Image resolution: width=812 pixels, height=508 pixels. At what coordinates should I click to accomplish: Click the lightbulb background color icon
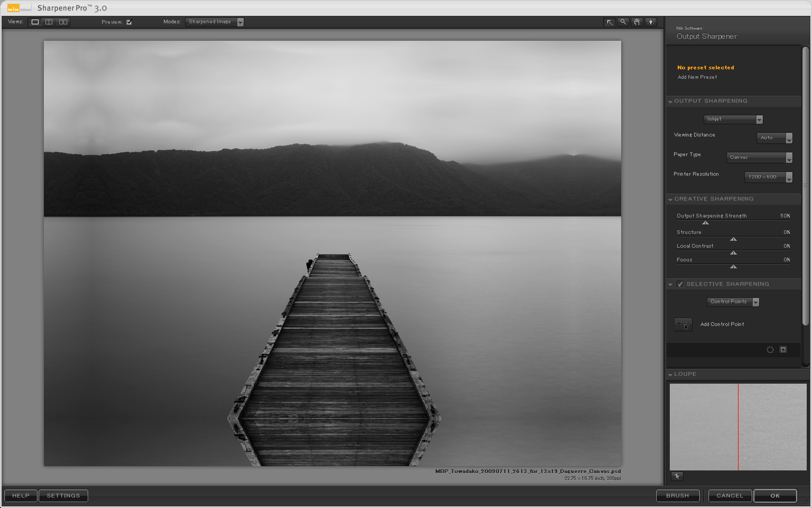pos(651,22)
